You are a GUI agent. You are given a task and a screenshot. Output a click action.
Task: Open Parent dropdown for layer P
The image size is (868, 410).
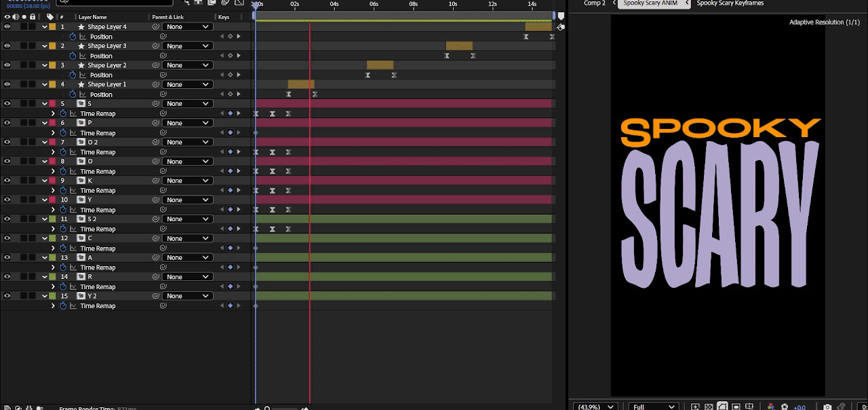tap(187, 123)
